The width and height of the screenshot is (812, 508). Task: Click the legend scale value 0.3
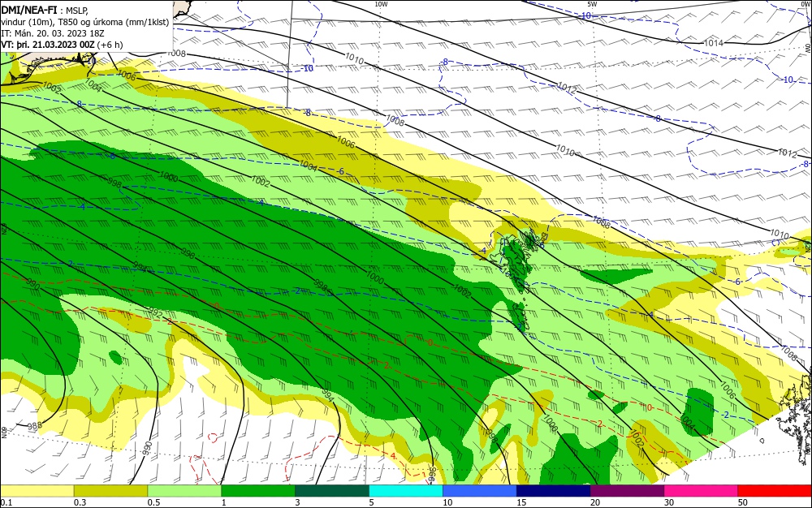(80, 502)
